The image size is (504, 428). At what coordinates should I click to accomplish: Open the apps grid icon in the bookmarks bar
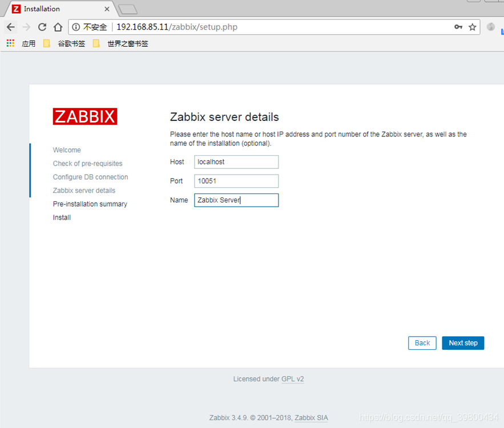point(10,43)
